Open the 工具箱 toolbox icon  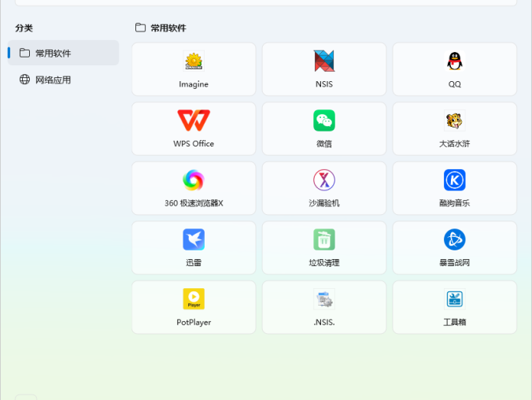tap(455, 298)
